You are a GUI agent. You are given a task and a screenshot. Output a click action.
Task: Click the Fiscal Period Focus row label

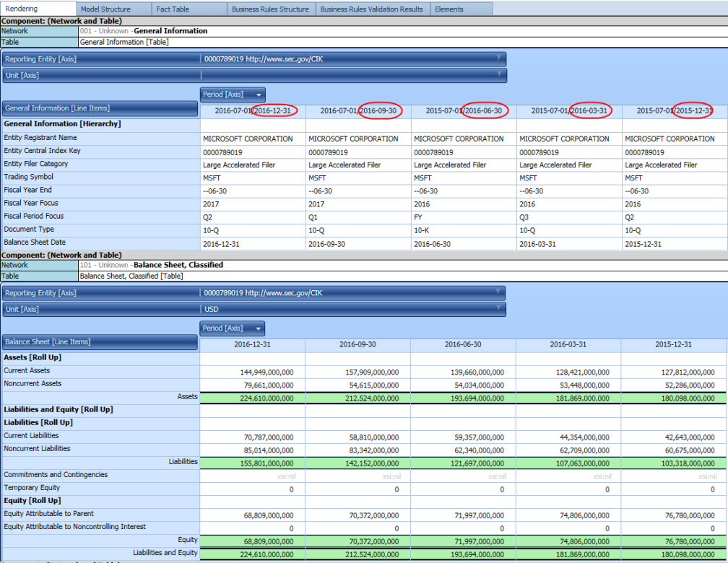tap(34, 216)
